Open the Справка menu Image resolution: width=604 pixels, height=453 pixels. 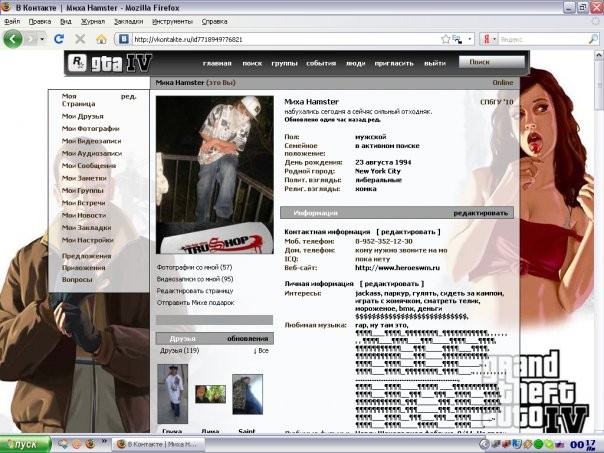(x=214, y=22)
